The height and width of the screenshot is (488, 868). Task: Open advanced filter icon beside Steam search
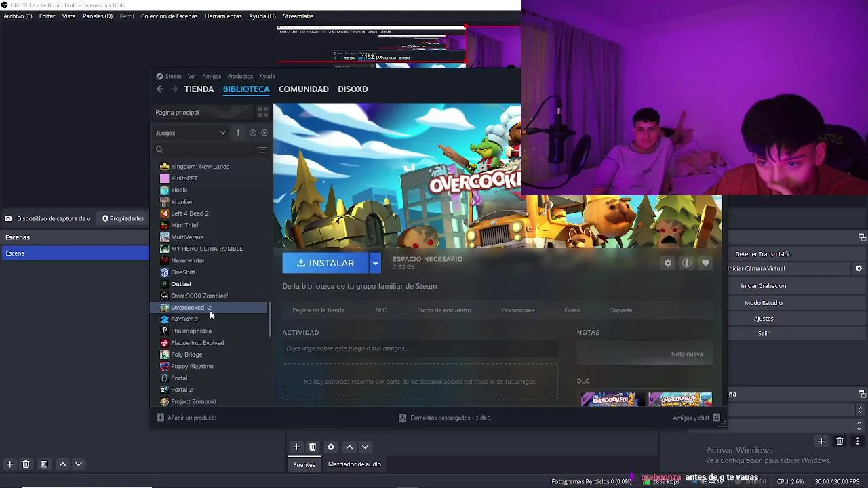click(262, 150)
